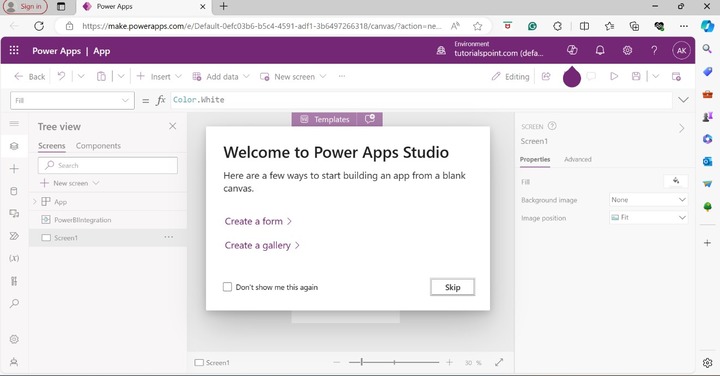Switch to the Advanced tab
Viewport: 720px width, 376px height.
click(x=578, y=159)
